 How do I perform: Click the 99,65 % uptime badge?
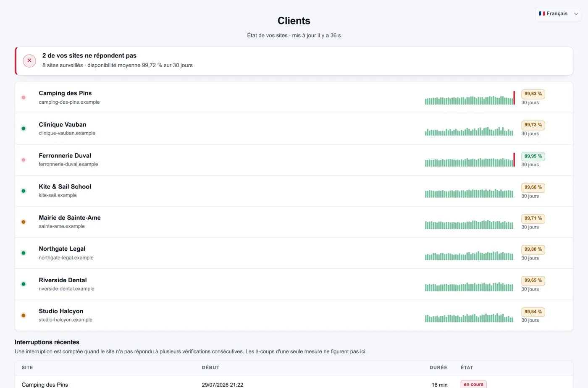click(533, 281)
